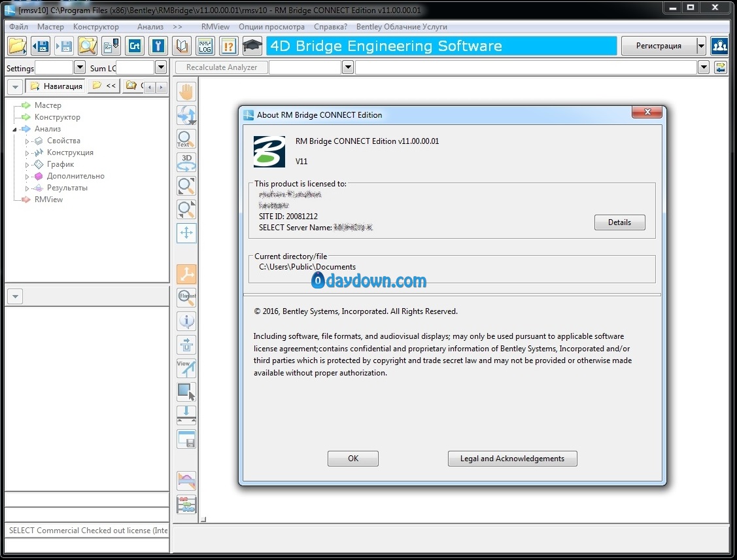Screen dimensions: 737x560
Task: Click the wrench tools toolbar icon
Action: (158, 46)
